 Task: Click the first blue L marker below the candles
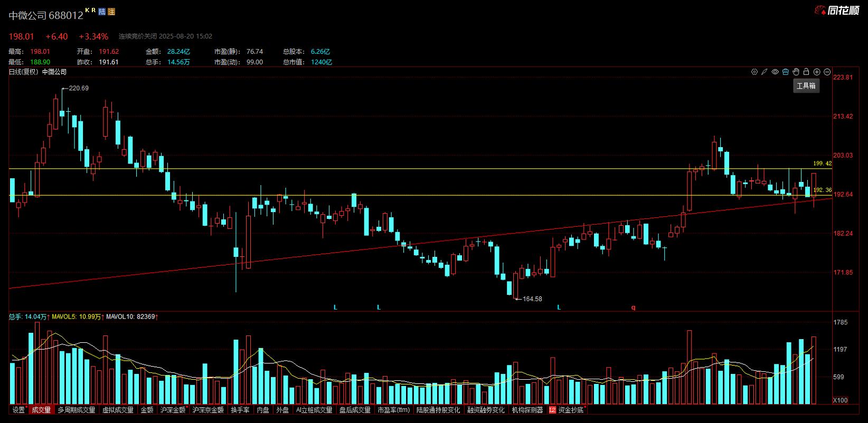click(x=335, y=307)
